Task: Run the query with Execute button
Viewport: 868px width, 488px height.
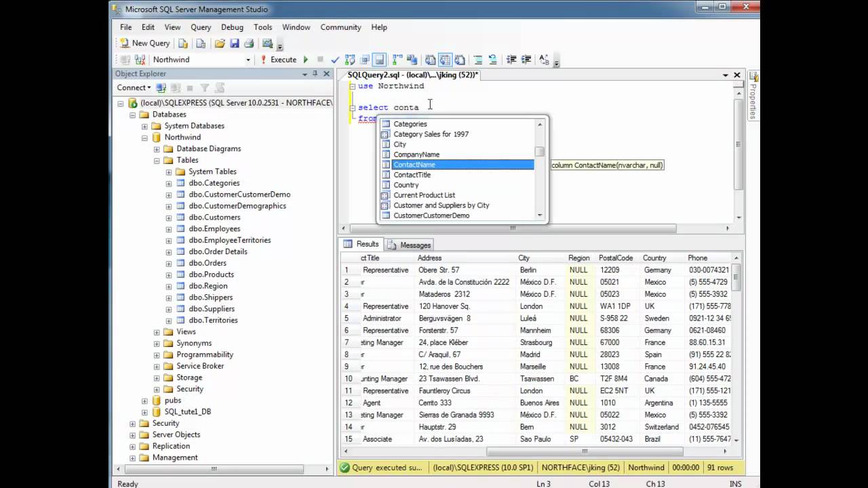Action: [x=279, y=60]
